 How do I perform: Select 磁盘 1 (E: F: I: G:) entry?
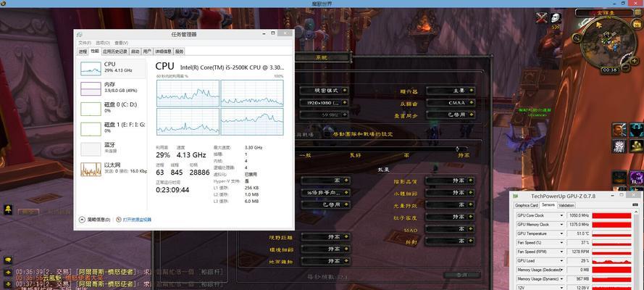tap(112, 128)
